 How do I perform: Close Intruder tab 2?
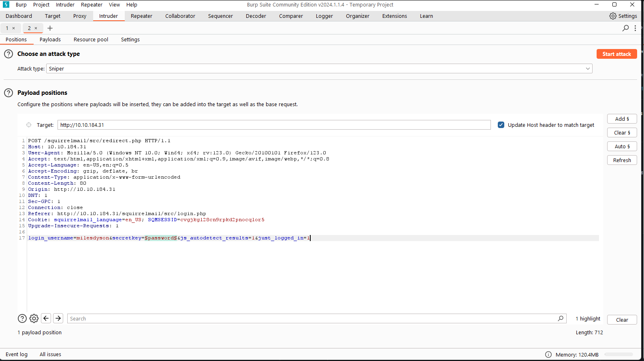point(36,28)
